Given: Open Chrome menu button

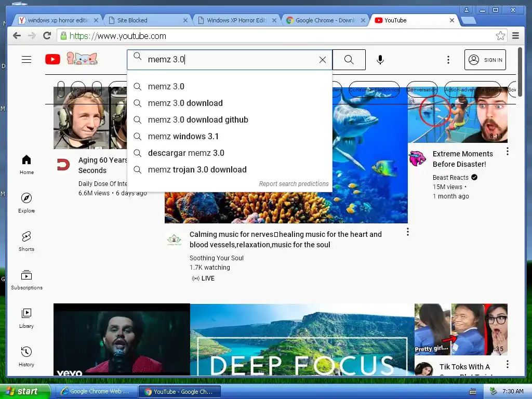Looking at the screenshot, I should 515,36.
